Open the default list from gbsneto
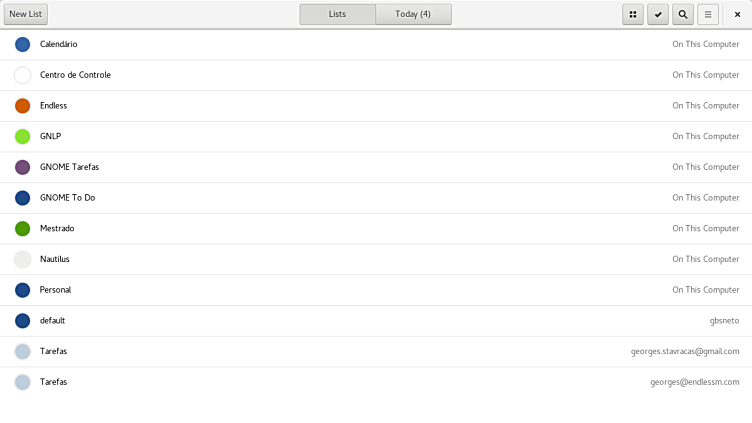This screenshot has height=423, width=752. [52, 321]
